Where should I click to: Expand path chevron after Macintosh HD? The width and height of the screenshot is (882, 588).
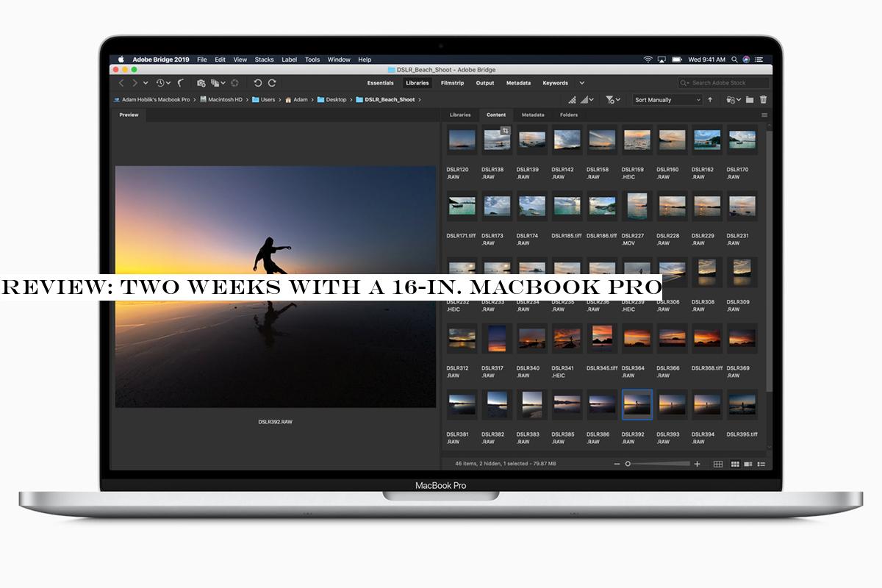(247, 99)
